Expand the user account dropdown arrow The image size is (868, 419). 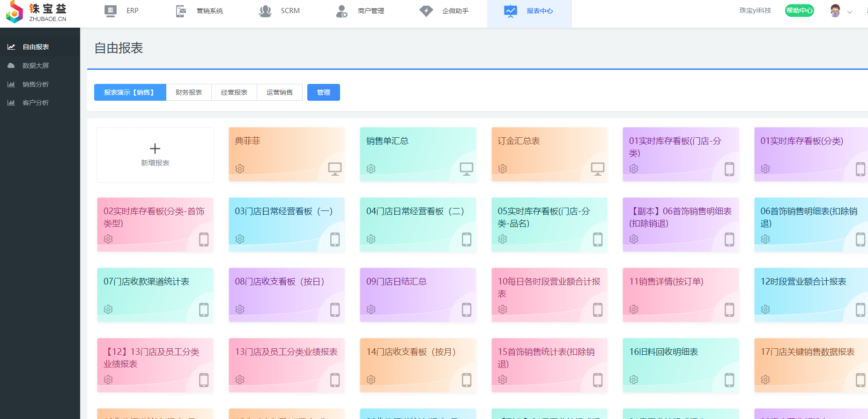pos(850,12)
